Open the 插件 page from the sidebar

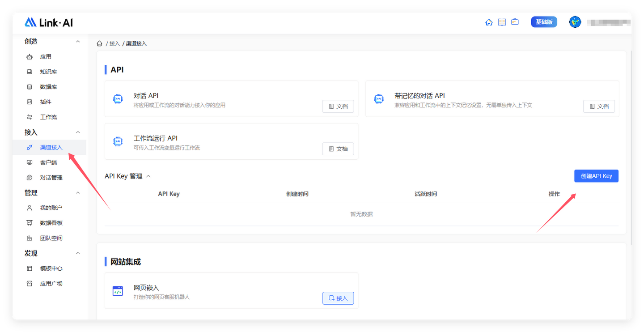coord(45,102)
